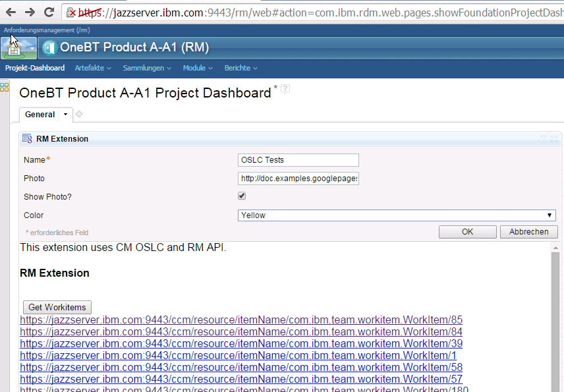Click the Abbrechen button

pyautogui.click(x=528, y=232)
